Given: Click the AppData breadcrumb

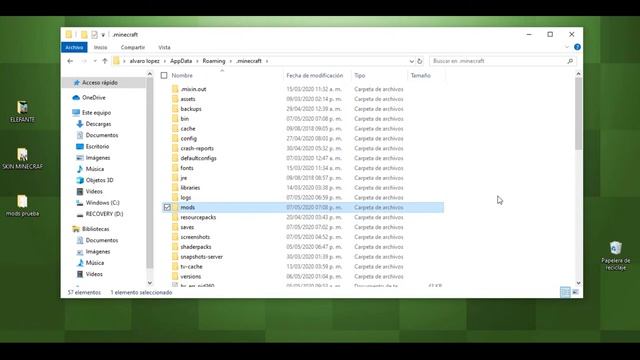Looking at the screenshot, I should (181, 61).
